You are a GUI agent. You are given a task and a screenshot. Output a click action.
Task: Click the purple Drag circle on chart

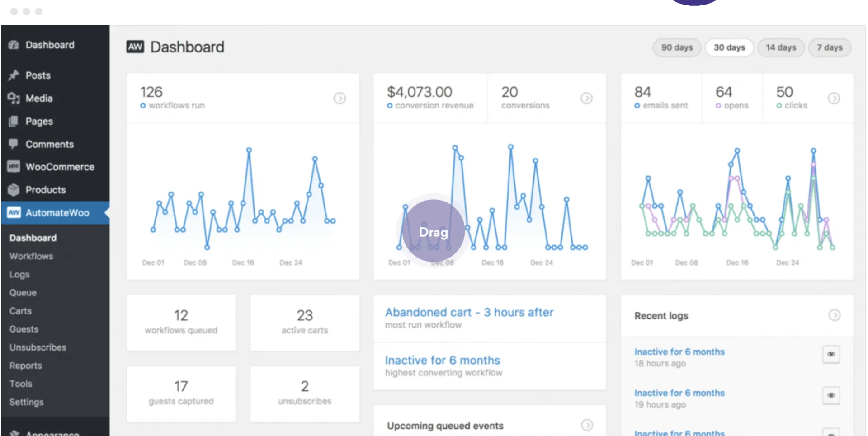coord(434,231)
